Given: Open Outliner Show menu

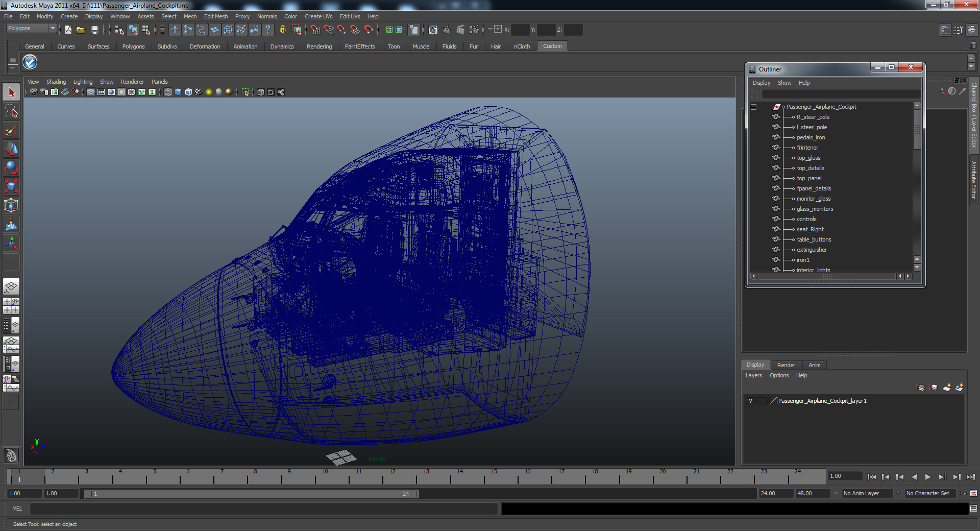Looking at the screenshot, I should point(785,83).
